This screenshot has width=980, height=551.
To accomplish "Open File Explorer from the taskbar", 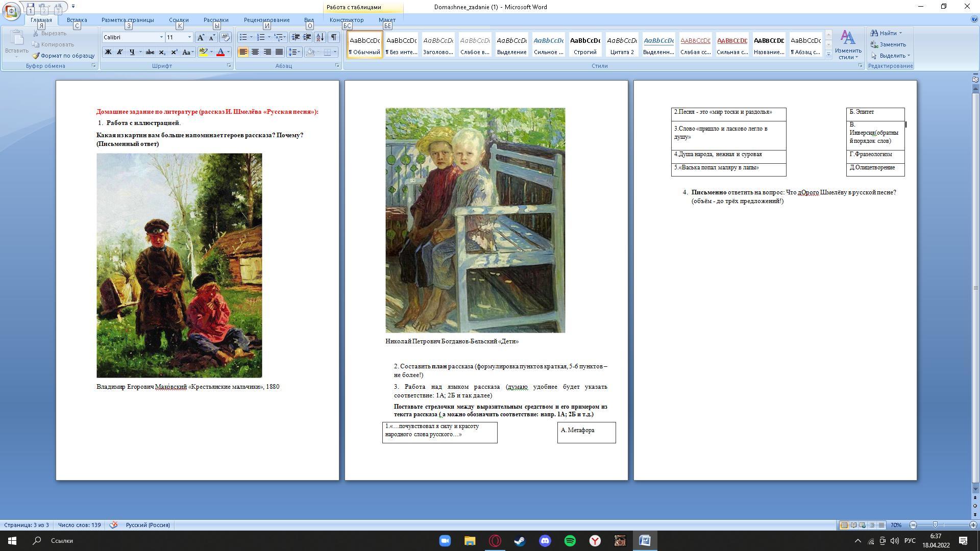I will pos(470,541).
